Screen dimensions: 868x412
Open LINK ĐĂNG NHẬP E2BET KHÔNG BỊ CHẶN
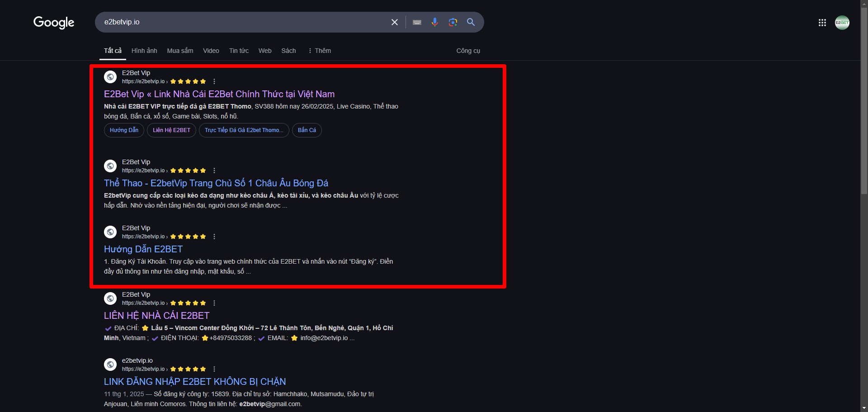(x=195, y=382)
